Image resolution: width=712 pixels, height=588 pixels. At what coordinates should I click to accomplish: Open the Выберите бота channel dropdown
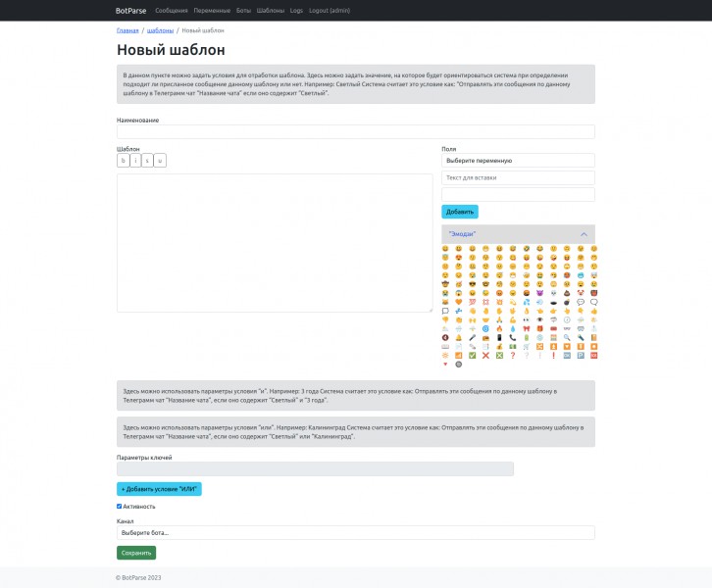coord(355,532)
